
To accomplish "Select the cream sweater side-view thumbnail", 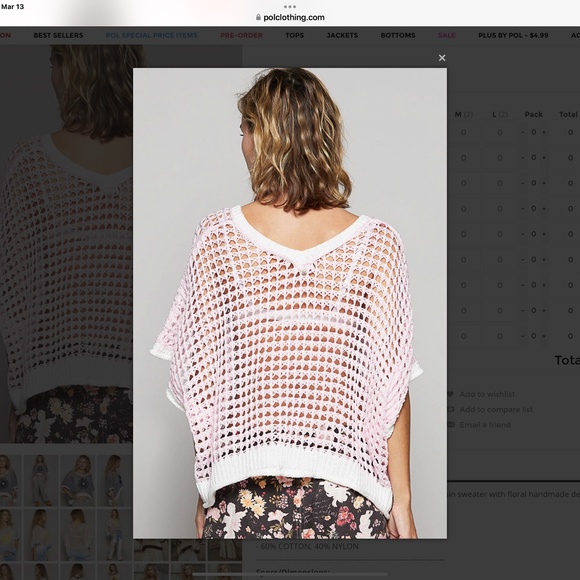I will pos(41,535).
